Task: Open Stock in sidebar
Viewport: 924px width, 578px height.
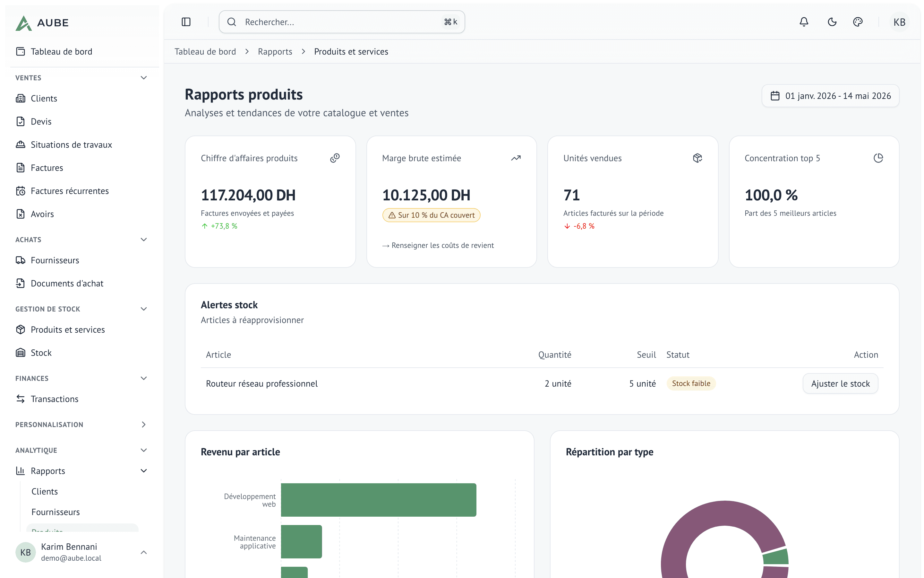Action: (82, 353)
